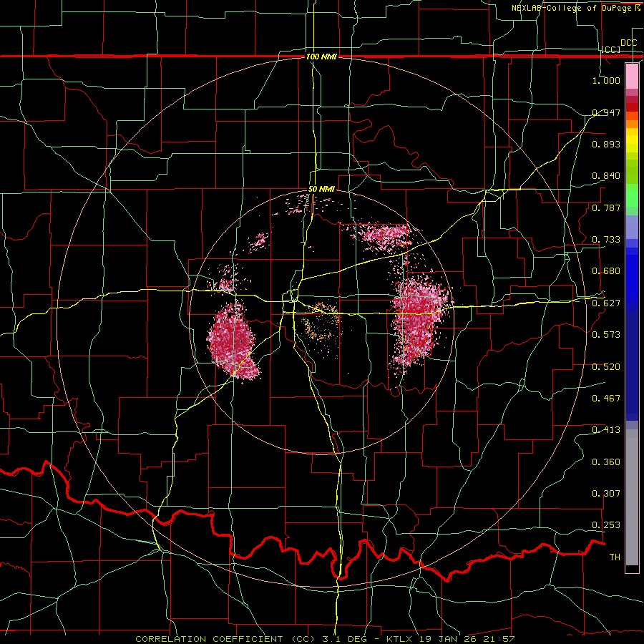Select the 0.680 value on the scale
The width and height of the screenshot is (644, 644).
click(x=606, y=271)
